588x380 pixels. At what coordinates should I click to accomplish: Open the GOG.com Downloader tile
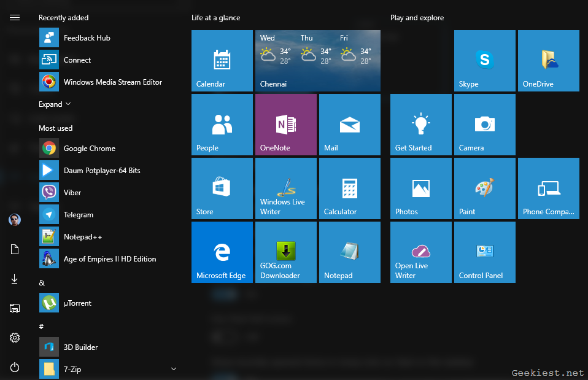[x=285, y=252]
